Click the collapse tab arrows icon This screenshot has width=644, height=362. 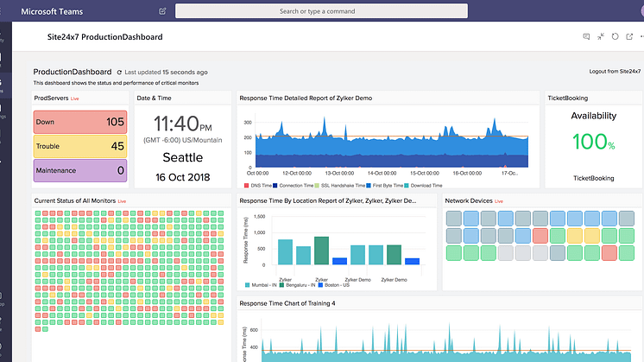(x=601, y=37)
